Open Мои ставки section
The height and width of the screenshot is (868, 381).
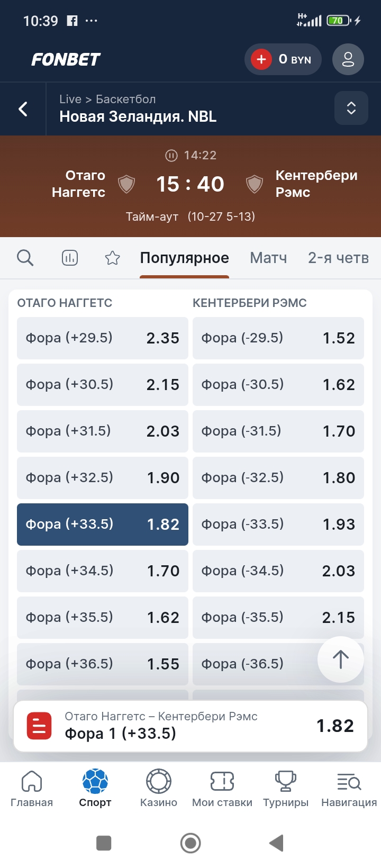coord(222,788)
